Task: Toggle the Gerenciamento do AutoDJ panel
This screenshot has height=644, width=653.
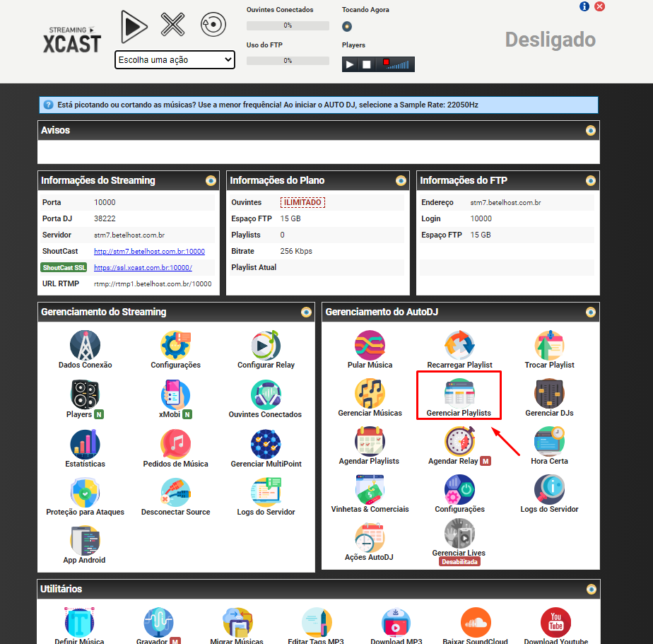Action: pyautogui.click(x=591, y=312)
